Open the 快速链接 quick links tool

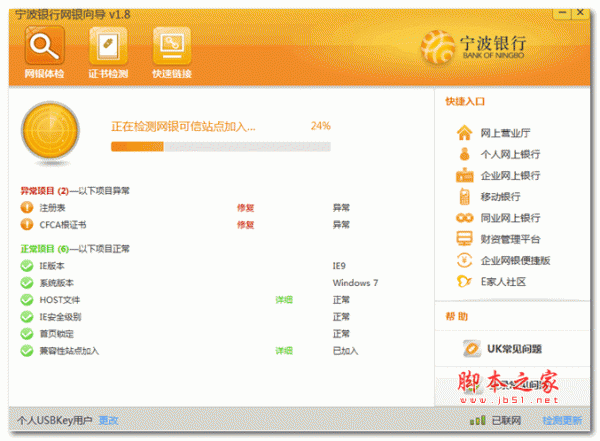(172, 45)
